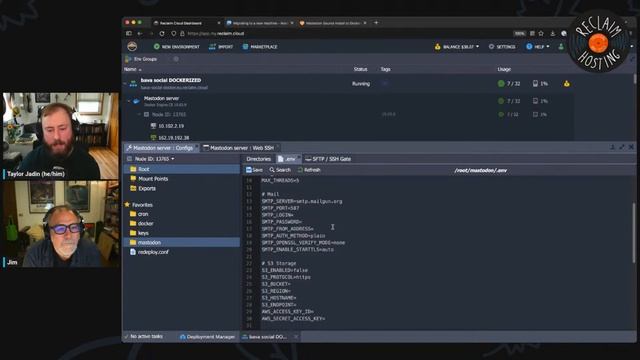Screen dimensions: 640x360
Task: Collapse the Node ID 13765 row
Action: point(140,115)
